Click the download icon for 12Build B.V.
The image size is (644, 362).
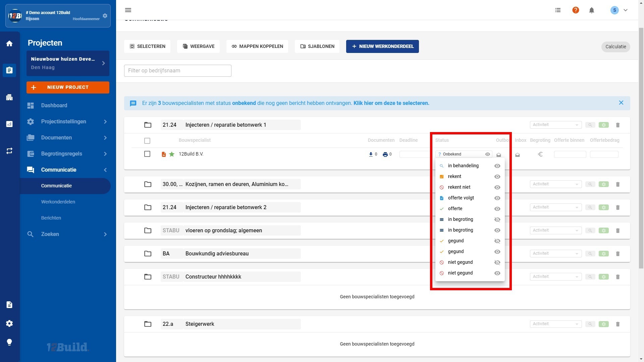click(371, 154)
